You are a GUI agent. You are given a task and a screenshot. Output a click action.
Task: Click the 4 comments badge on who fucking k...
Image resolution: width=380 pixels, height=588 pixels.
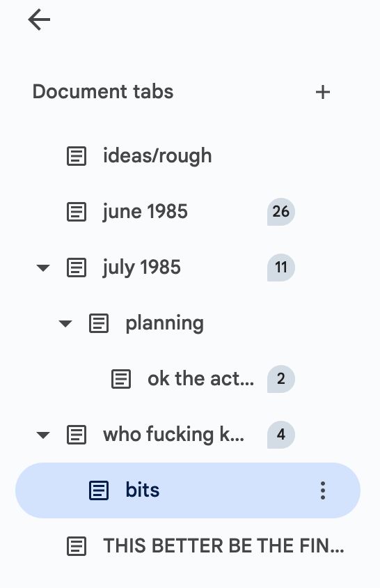click(281, 435)
